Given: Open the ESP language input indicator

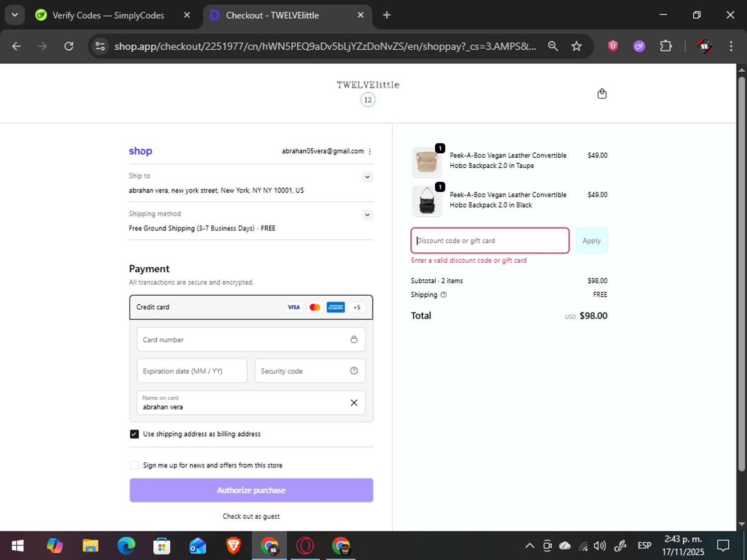Looking at the screenshot, I should 644,546.
